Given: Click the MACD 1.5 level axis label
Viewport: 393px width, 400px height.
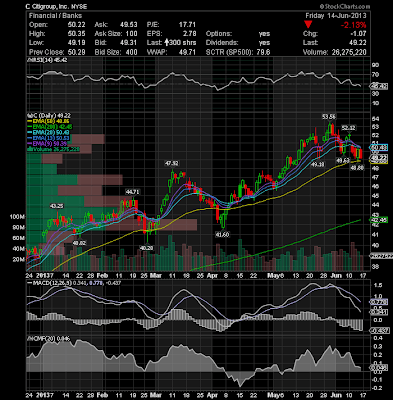Looking at the screenshot, I should click(377, 285).
